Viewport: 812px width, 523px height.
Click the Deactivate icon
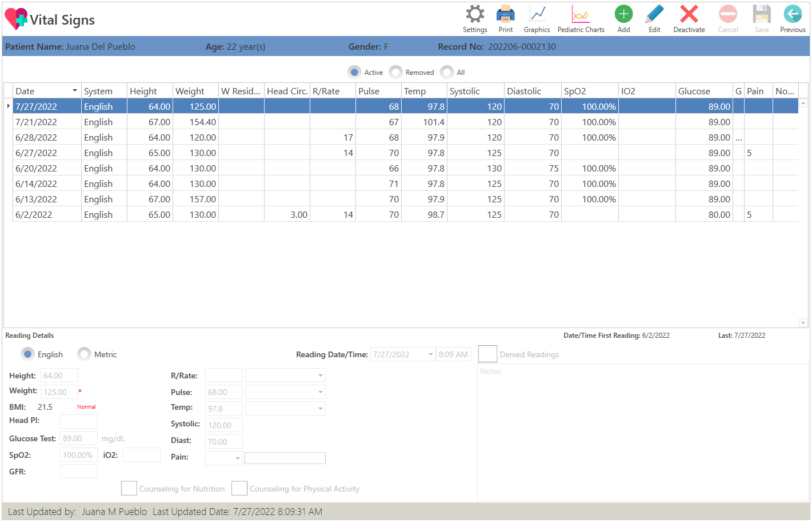point(689,15)
